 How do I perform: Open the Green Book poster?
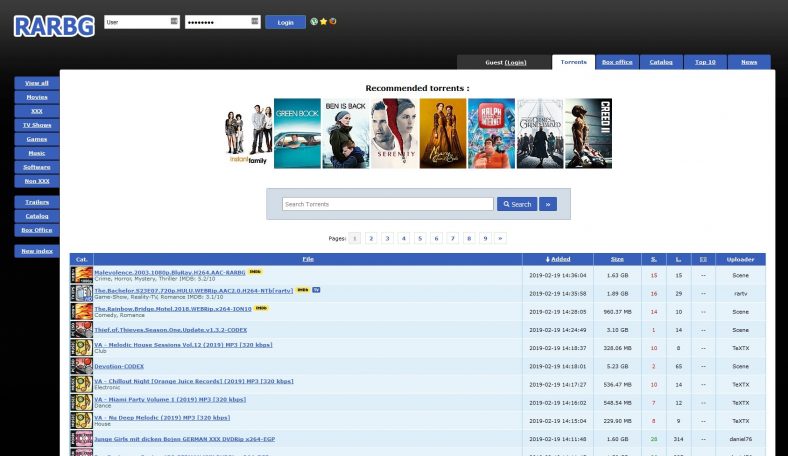pos(297,133)
